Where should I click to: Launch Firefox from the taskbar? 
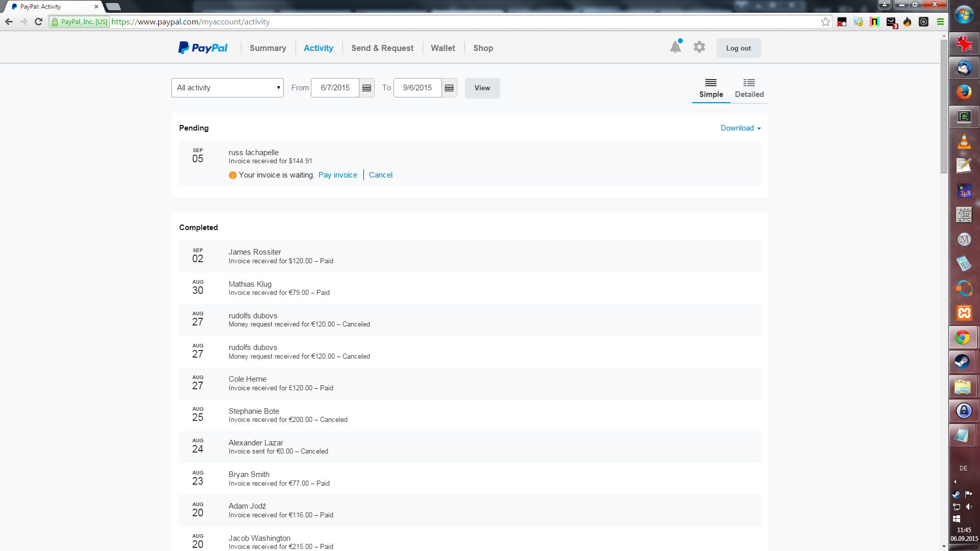(964, 92)
